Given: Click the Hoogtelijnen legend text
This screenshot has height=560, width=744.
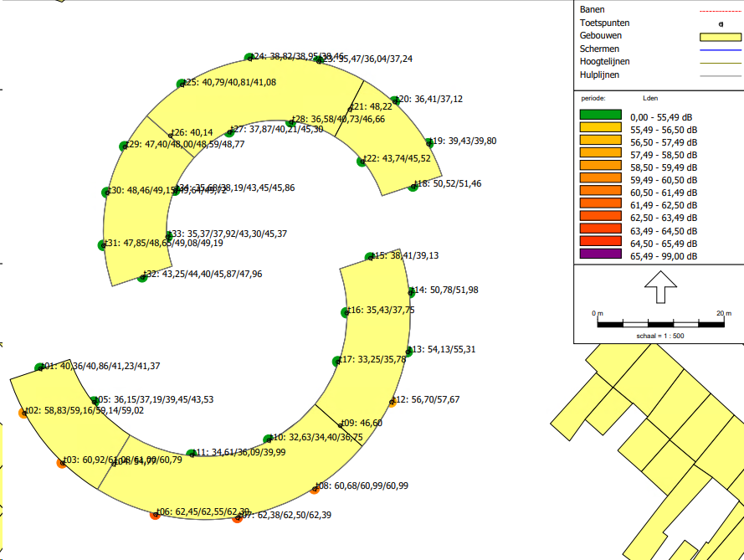Looking at the screenshot, I should [x=604, y=62].
